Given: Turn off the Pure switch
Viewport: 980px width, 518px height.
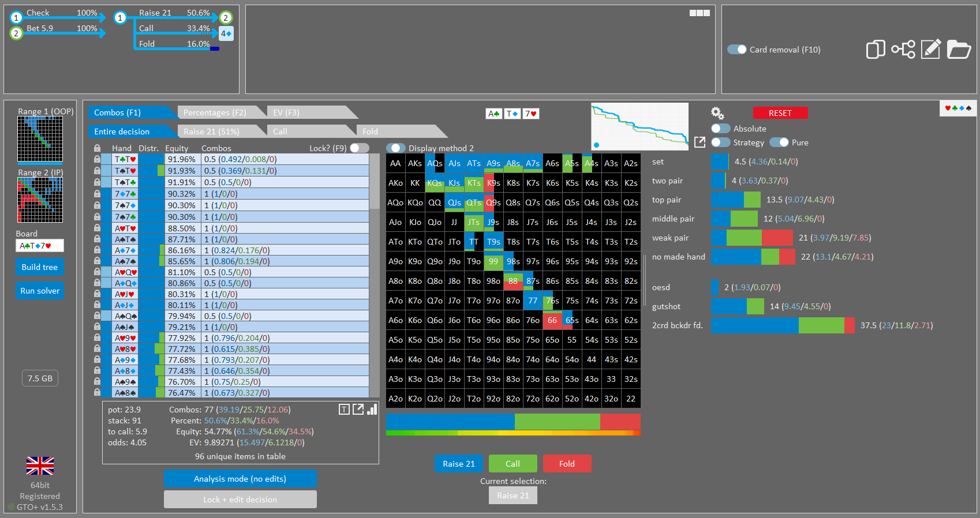Looking at the screenshot, I should click(779, 142).
